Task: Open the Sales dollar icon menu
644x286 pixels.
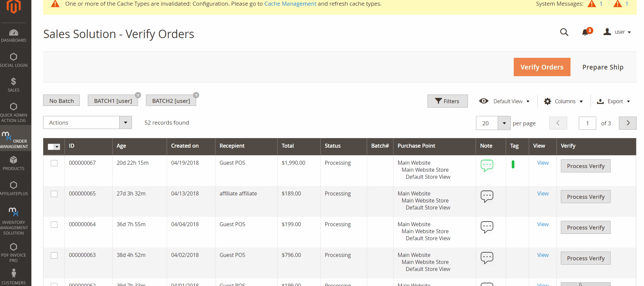Action: 14,85
